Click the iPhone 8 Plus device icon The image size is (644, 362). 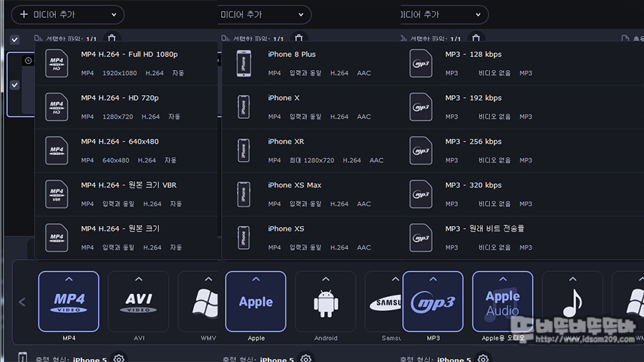243,63
